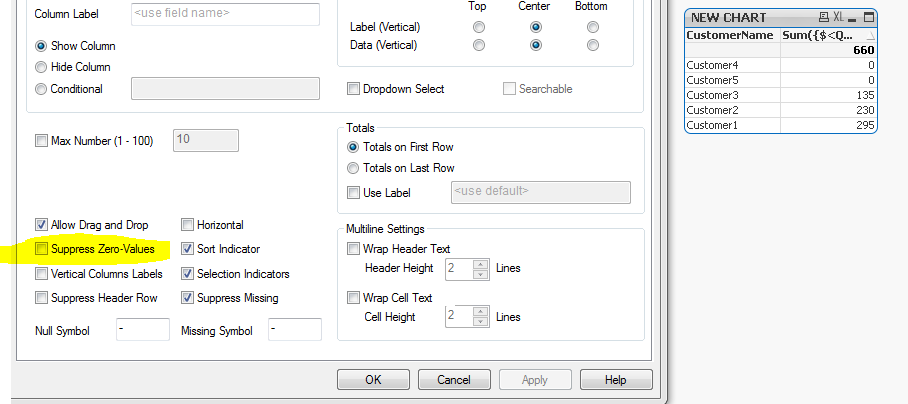Select the Hide Column radio button
The width and height of the screenshot is (908, 404).
click(41, 67)
